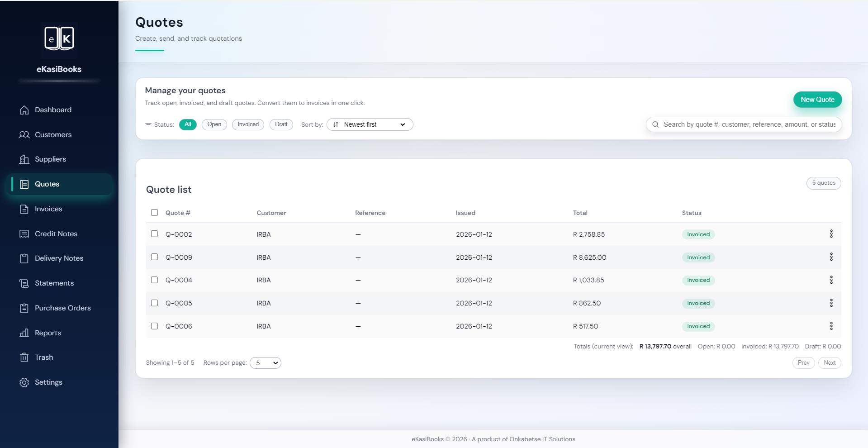Select the Dashboard icon in sidebar
Image resolution: width=868 pixels, height=448 pixels.
point(24,110)
